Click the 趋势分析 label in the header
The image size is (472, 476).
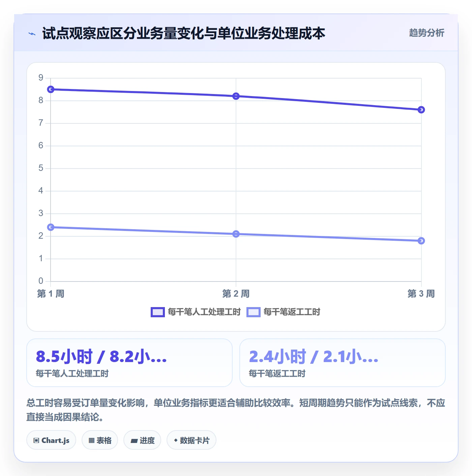(x=426, y=33)
